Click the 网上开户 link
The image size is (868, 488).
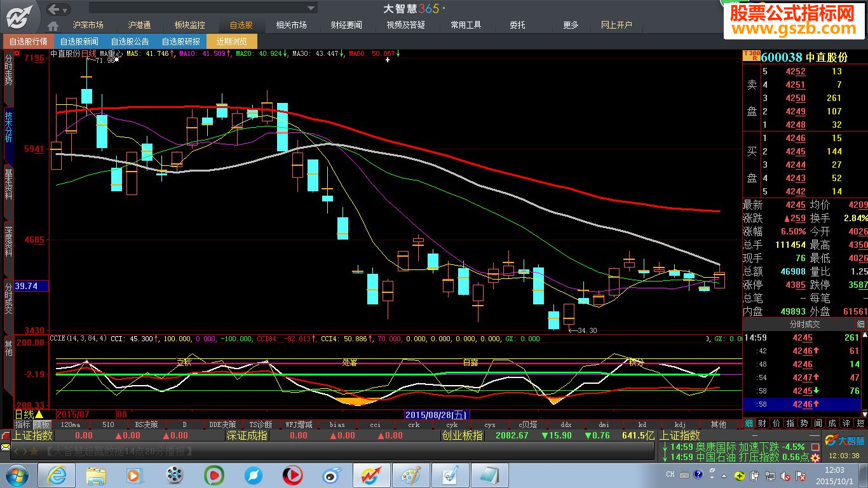(616, 25)
